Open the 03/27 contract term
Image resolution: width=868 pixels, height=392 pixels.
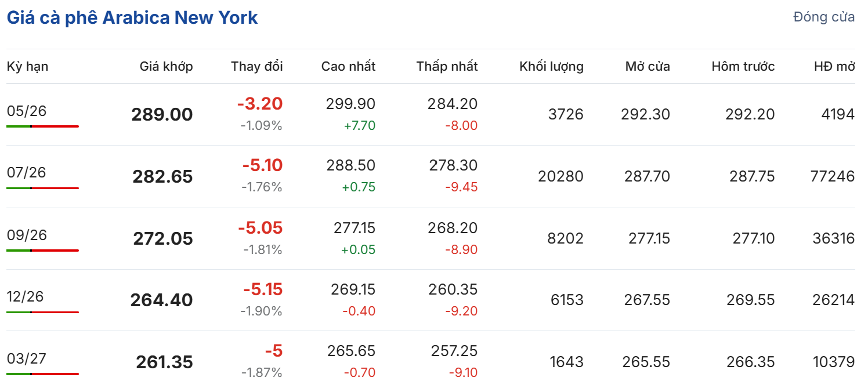tap(26, 358)
